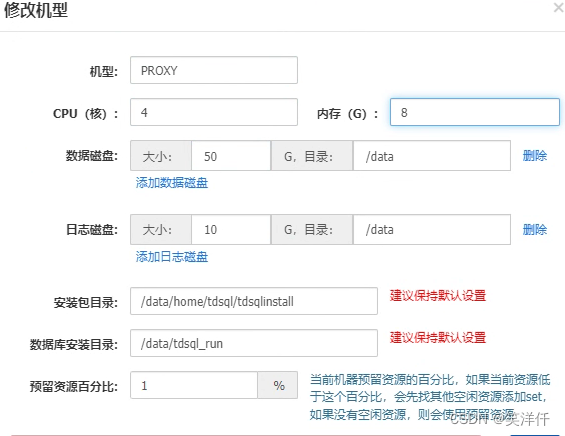Click the 机型 field containing PROXY
Image resolution: width=565 pixels, height=436 pixels.
coord(214,70)
